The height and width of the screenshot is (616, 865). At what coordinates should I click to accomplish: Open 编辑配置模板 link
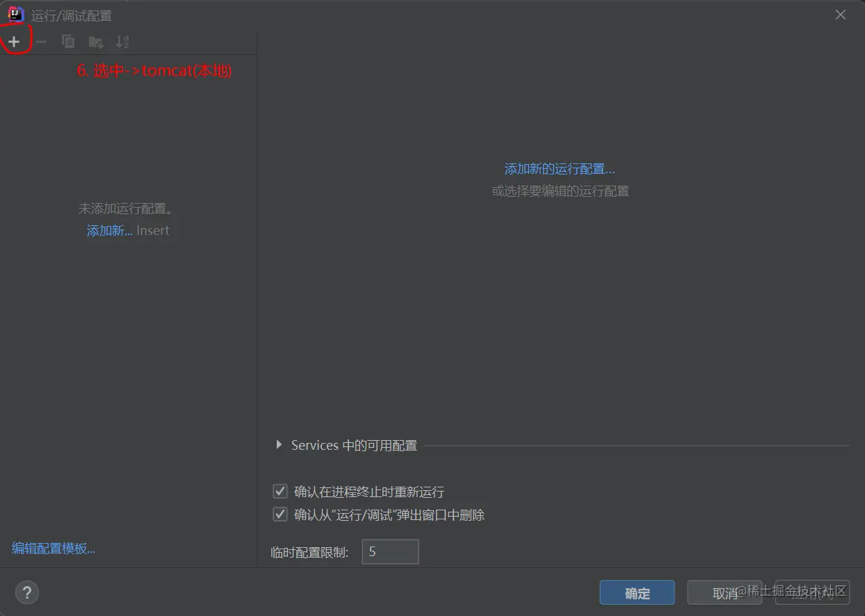click(53, 548)
